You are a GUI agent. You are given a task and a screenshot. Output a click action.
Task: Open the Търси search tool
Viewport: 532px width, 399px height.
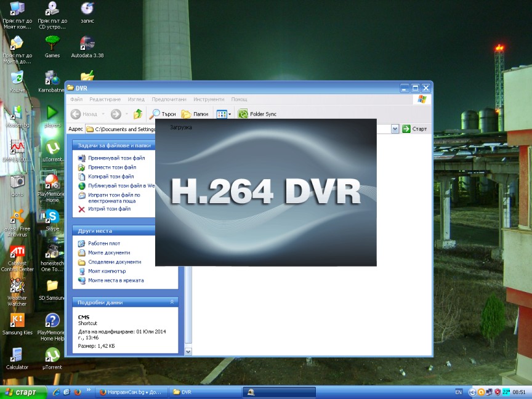coord(163,114)
